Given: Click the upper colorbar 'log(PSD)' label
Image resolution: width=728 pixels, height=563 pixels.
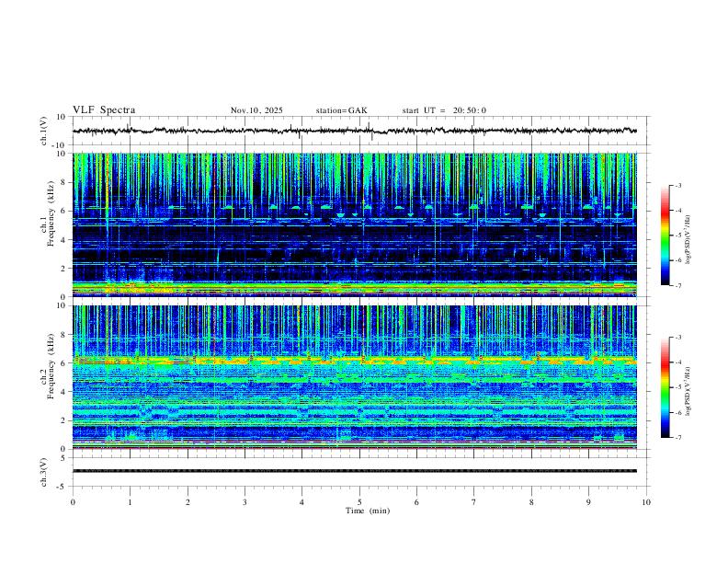Looking at the screenshot, I should click(x=688, y=240).
